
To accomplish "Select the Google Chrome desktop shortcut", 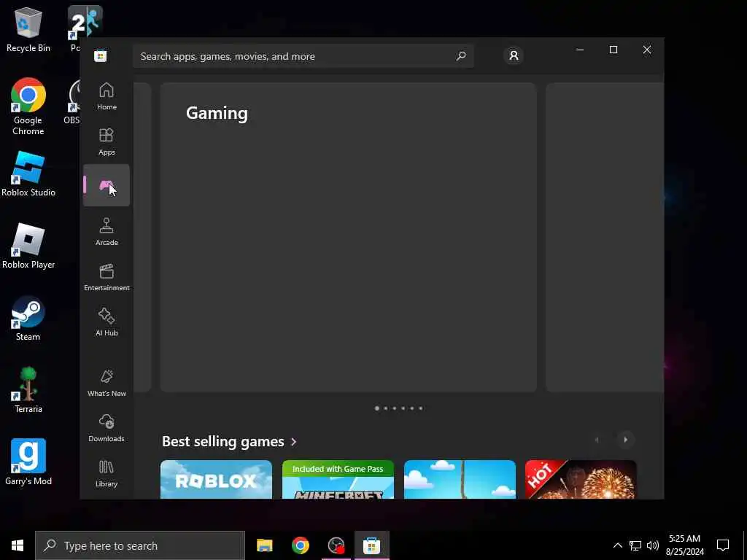I will [28, 106].
